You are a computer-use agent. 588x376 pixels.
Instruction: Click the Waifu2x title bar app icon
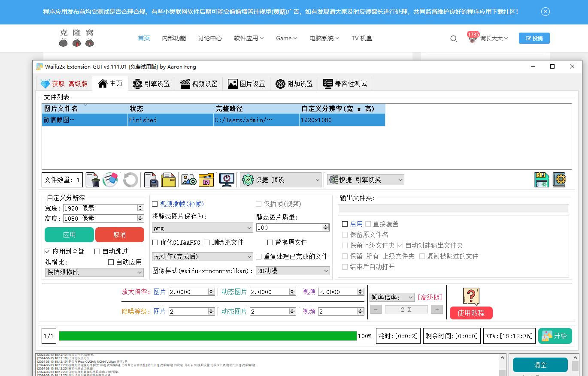point(39,66)
